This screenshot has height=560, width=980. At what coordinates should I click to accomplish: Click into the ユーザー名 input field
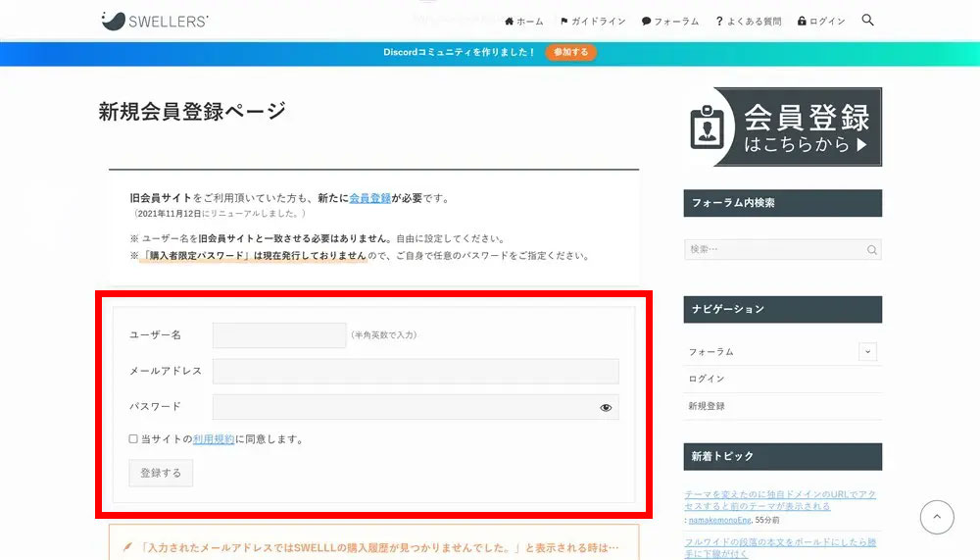point(279,335)
